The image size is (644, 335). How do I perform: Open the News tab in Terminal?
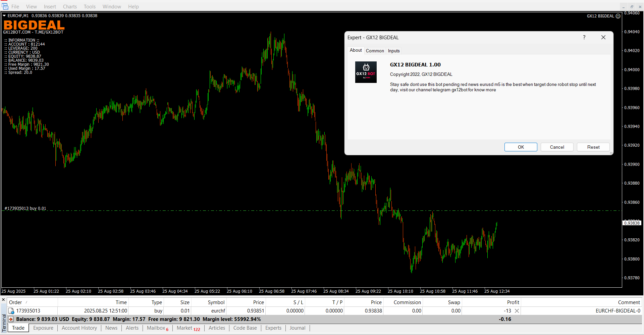pos(111,328)
